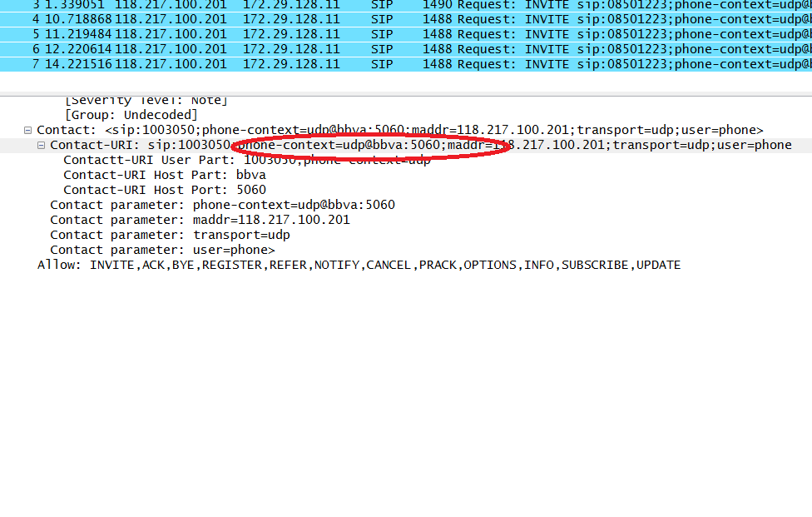Select packet 7 at time 14.221516
Screen dimensions: 812x517
click(333, 64)
